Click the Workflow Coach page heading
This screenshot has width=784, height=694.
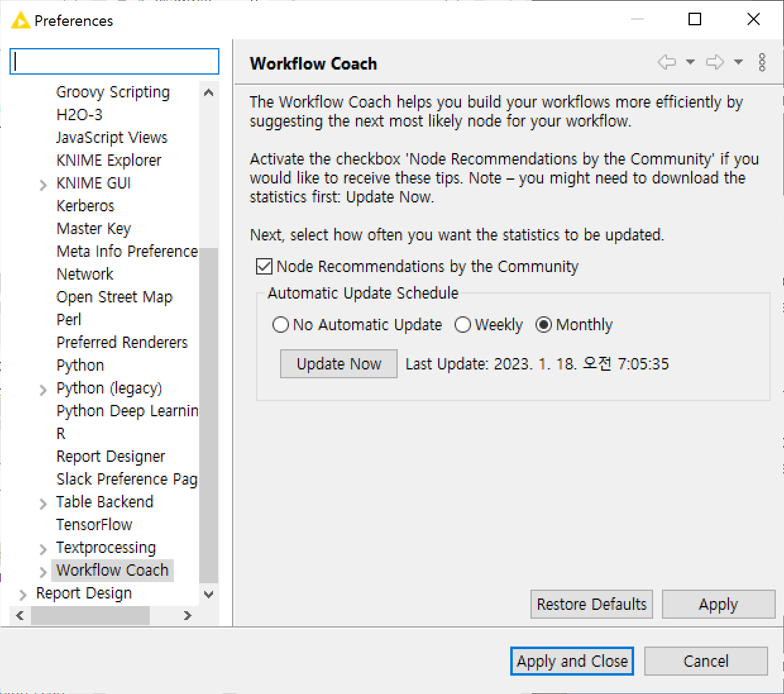coord(313,63)
